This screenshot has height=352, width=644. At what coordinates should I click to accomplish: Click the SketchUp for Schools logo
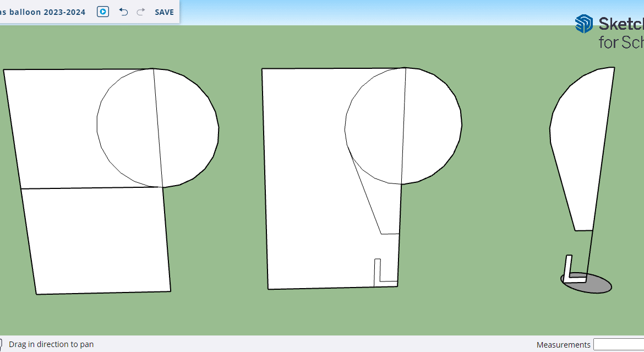point(609,32)
